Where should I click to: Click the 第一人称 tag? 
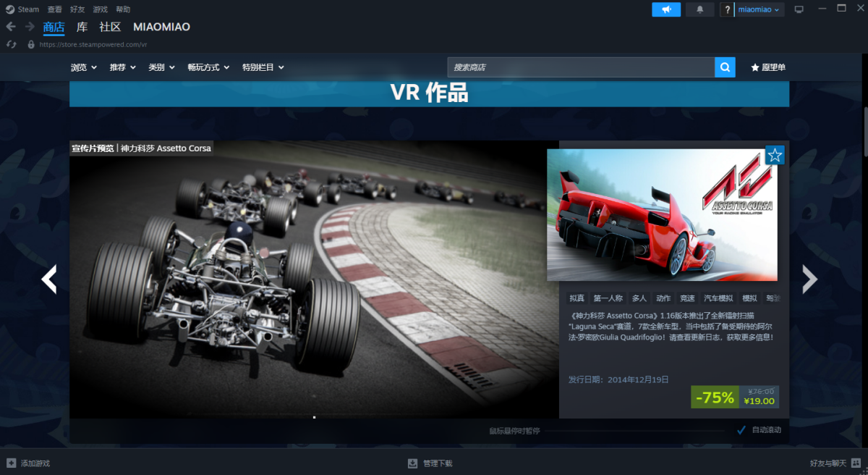click(608, 298)
